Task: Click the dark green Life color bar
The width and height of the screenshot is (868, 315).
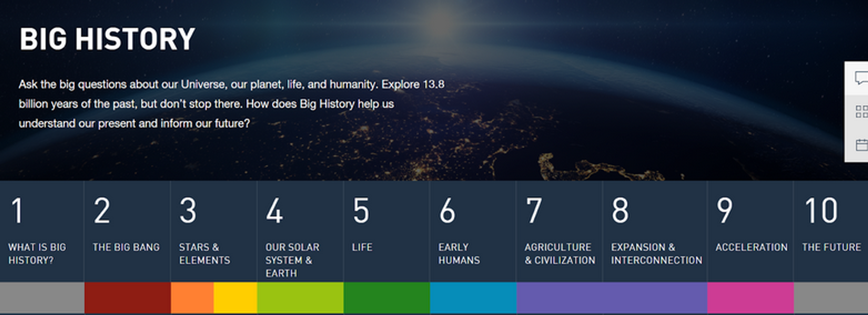Action: click(x=387, y=298)
